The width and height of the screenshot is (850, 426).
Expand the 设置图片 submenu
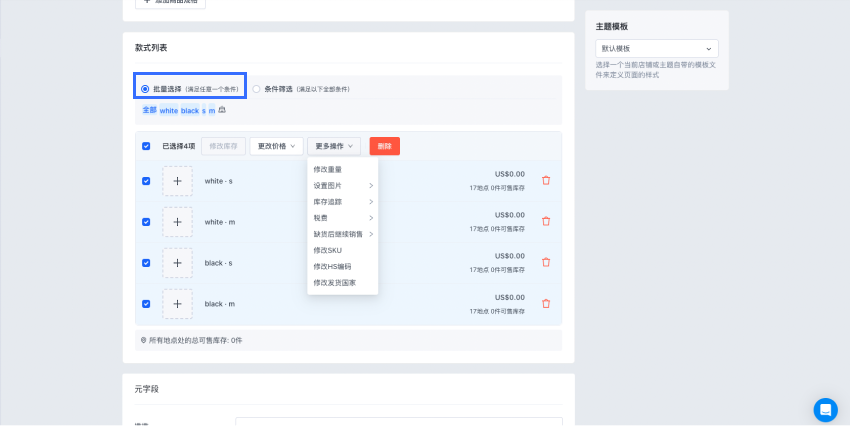pos(343,186)
